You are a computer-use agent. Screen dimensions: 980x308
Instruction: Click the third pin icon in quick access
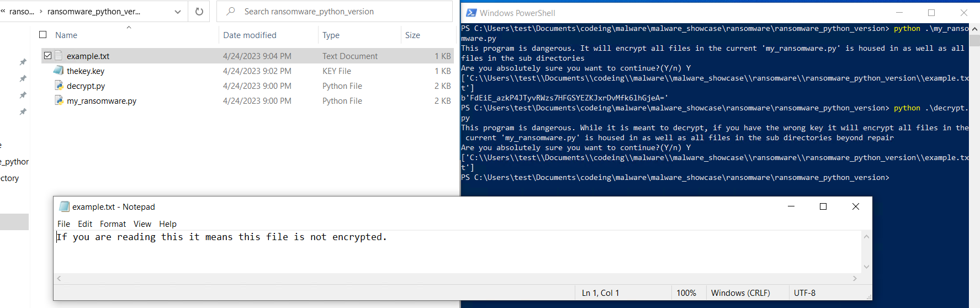23,95
